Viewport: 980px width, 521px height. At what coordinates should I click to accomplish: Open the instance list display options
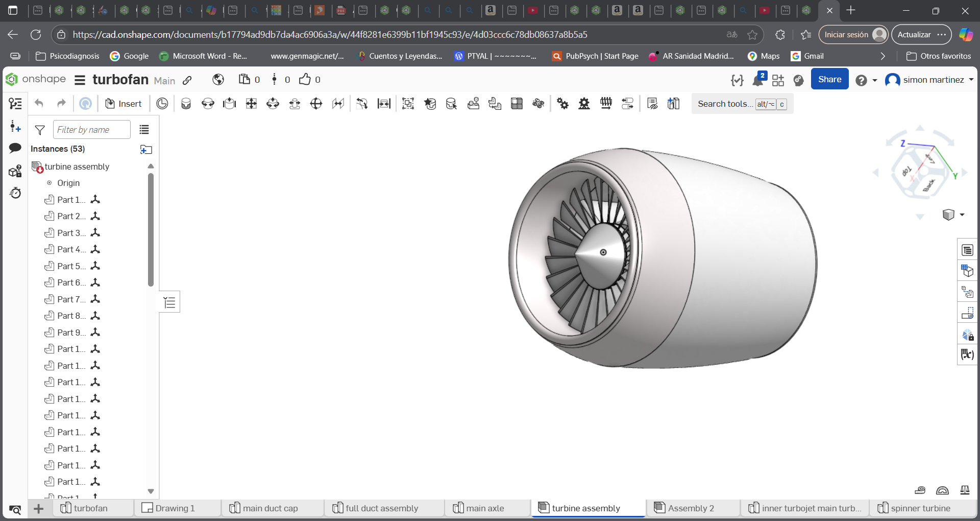tap(144, 130)
